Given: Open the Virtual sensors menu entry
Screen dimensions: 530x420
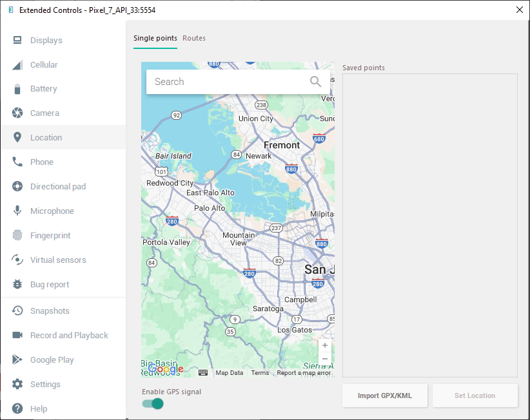Looking at the screenshot, I should click(63, 260).
